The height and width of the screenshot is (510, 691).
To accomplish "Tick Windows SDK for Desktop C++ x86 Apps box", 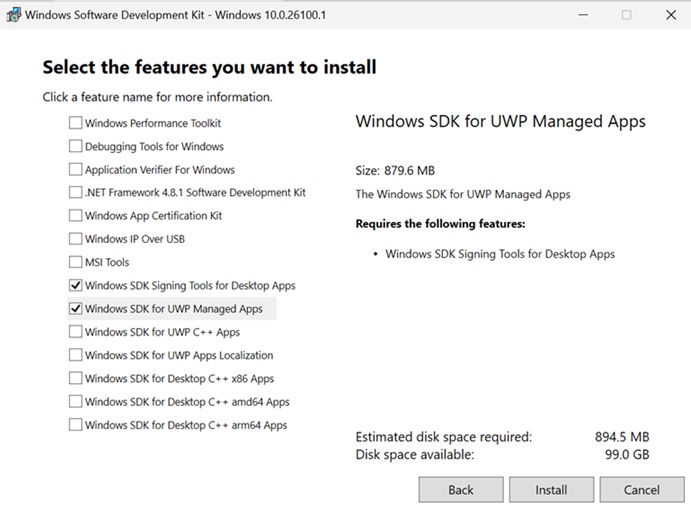I will pyautogui.click(x=75, y=378).
